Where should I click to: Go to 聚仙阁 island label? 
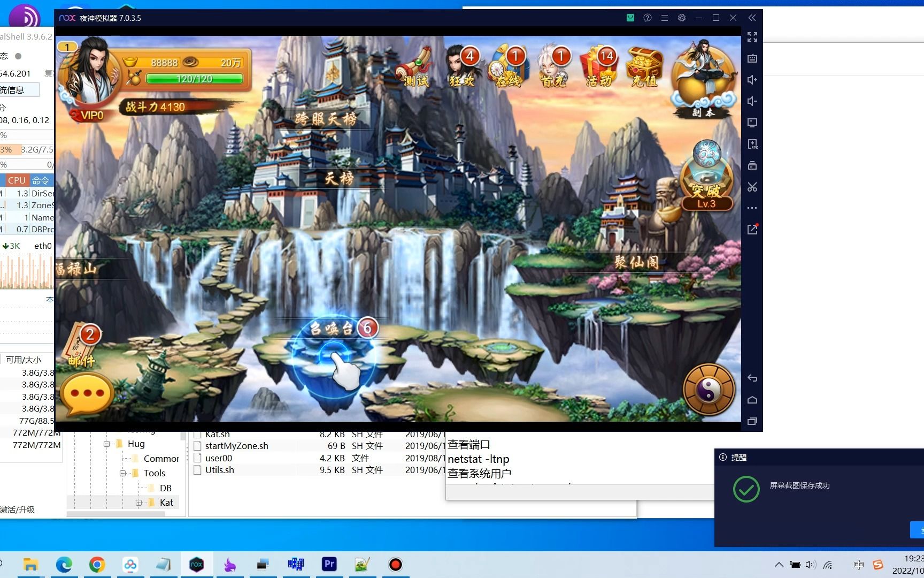tap(636, 262)
